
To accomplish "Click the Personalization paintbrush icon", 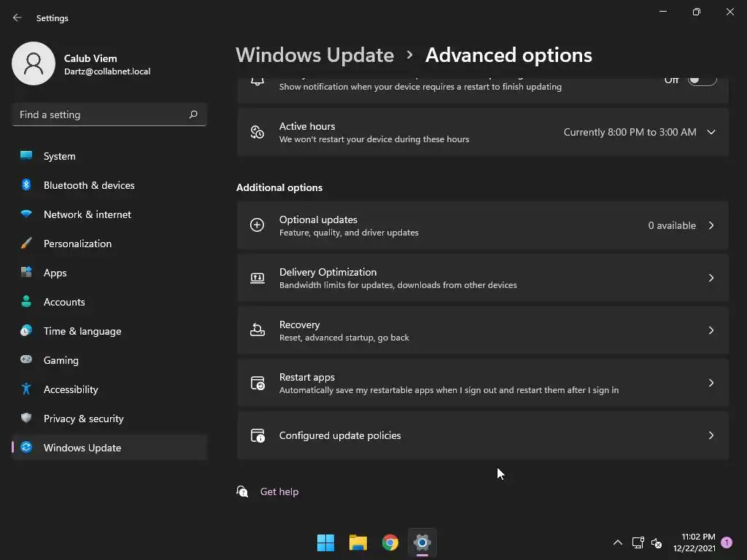I will tap(26, 243).
